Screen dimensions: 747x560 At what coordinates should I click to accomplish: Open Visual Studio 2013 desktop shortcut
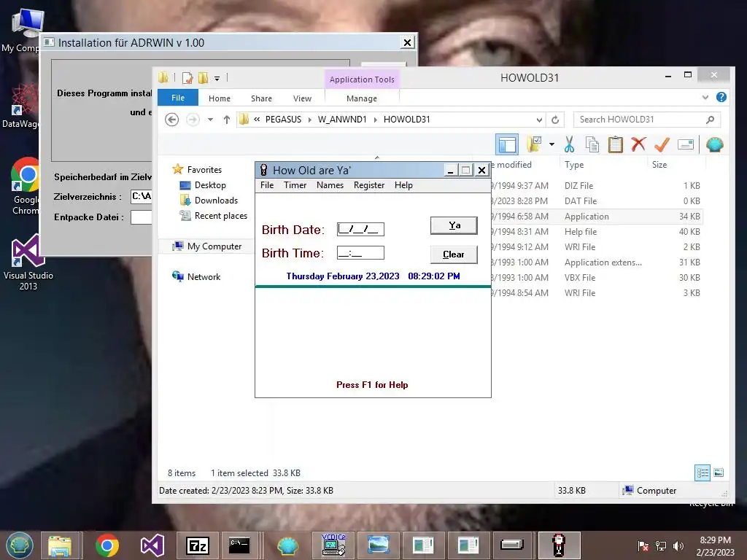[28, 262]
